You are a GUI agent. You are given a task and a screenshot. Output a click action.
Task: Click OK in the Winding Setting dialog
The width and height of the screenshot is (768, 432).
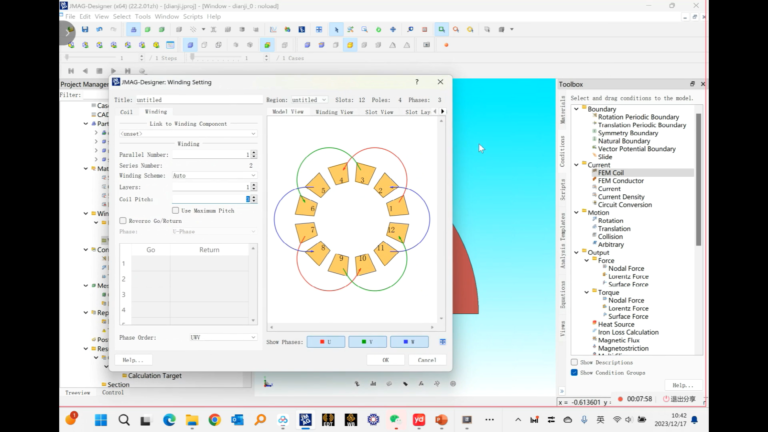point(385,360)
